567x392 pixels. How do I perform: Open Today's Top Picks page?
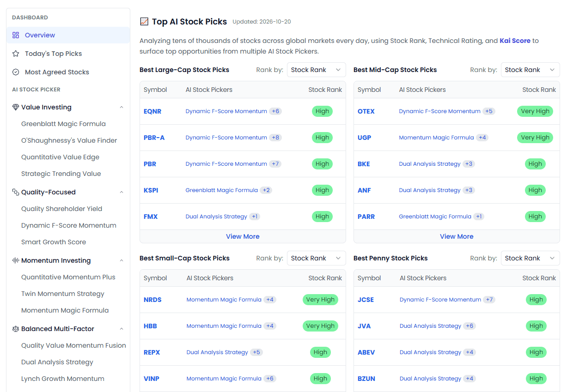pos(53,54)
